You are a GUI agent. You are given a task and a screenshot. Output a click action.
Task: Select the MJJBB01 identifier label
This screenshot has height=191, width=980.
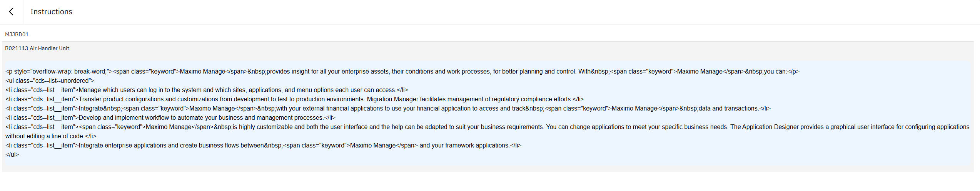click(x=17, y=35)
